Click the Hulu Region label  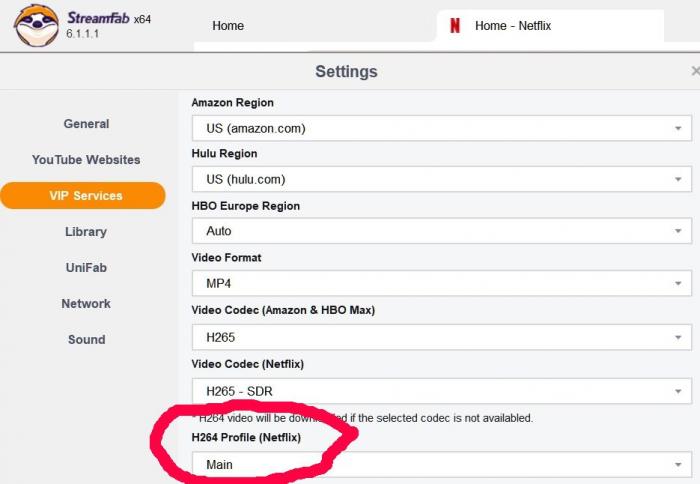tap(225, 153)
